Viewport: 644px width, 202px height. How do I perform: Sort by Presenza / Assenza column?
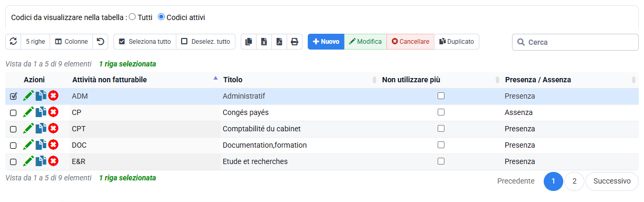570,80
